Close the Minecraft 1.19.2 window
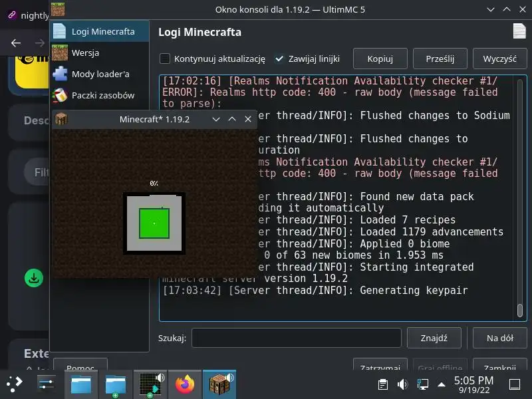532x399 pixels. (248, 119)
